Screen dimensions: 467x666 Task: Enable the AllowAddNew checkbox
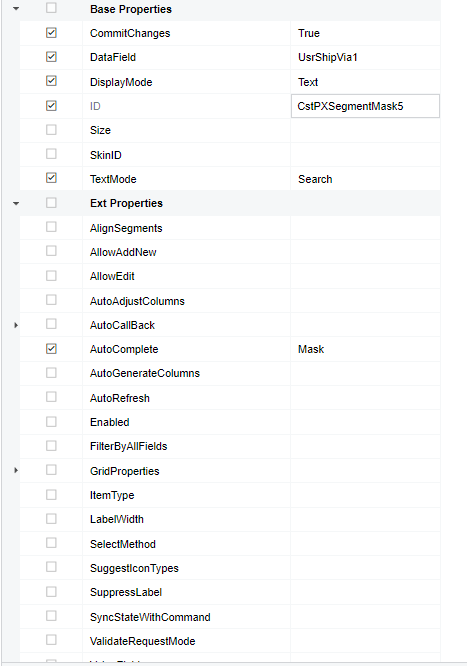[x=51, y=251]
